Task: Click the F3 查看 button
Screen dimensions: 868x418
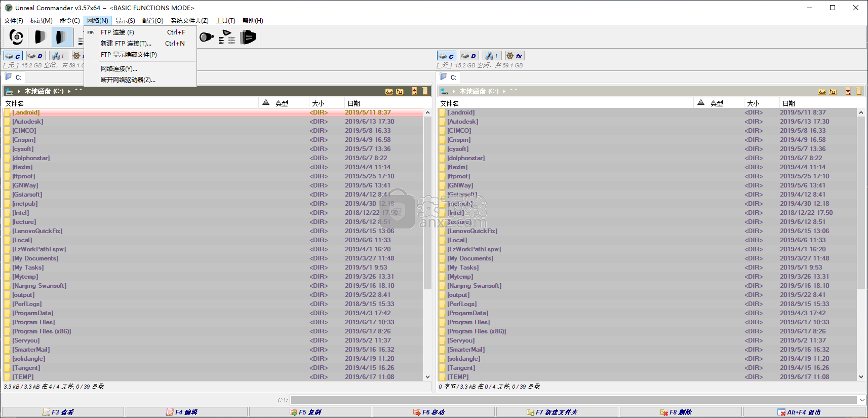Action: pos(63,412)
